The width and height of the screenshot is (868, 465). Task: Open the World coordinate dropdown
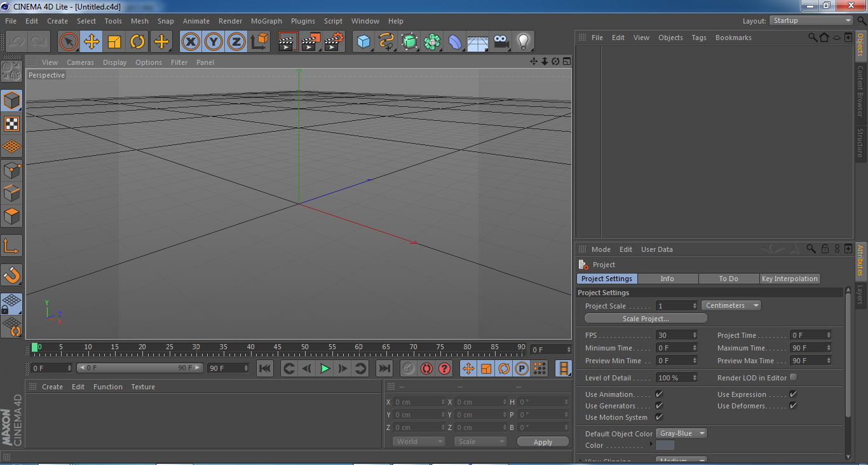[419, 441]
